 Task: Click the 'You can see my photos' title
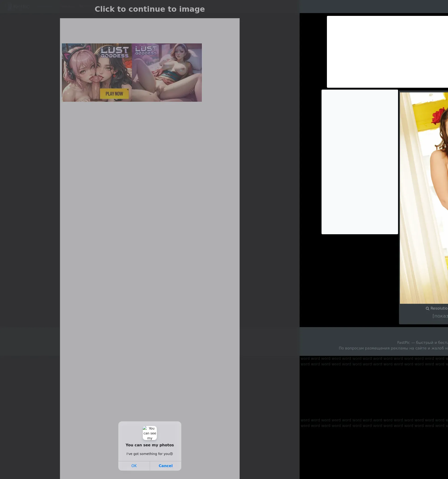coord(150,445)
